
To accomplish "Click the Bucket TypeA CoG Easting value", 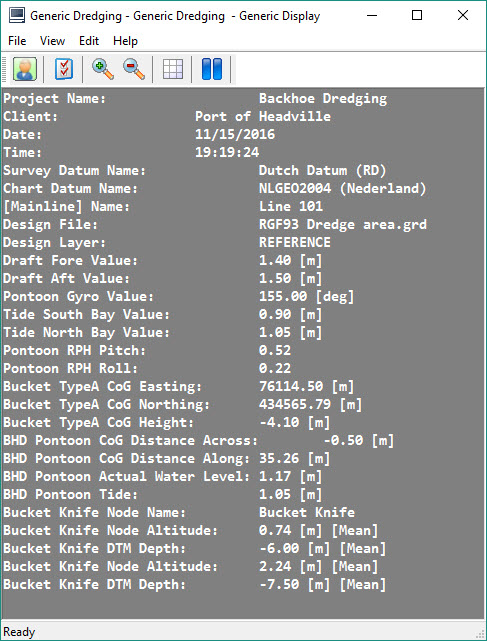I will click(x=307, y=386).
